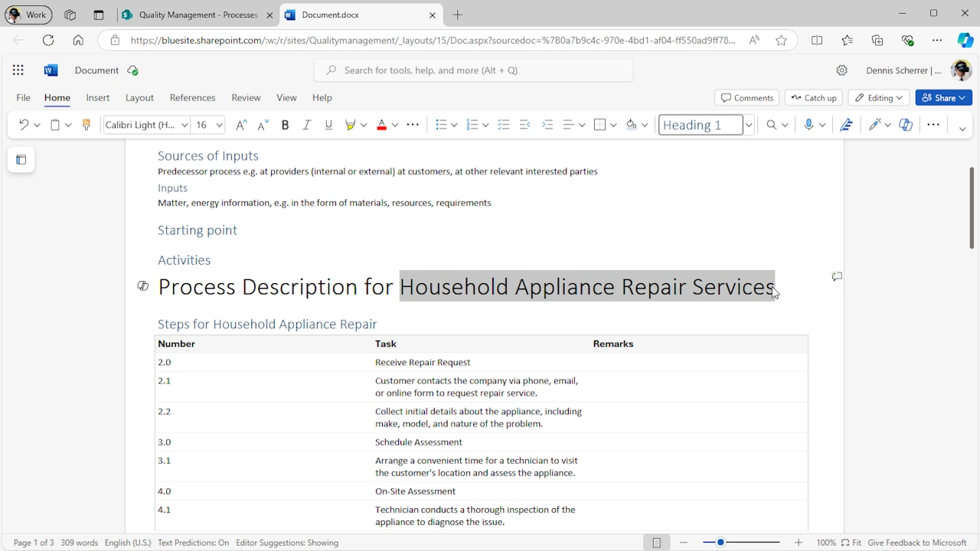The width and height of the screenshot is (980, 551).
Task: Toggle Bold formatting
Action: (x=285, y=125)
